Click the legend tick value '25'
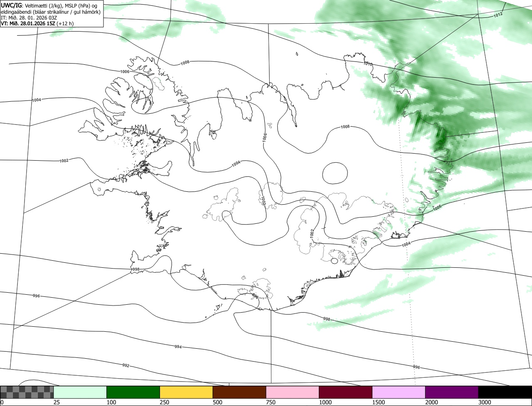This screenshot has width=532, height=406. pyautogui.click(x=57, y=402)
